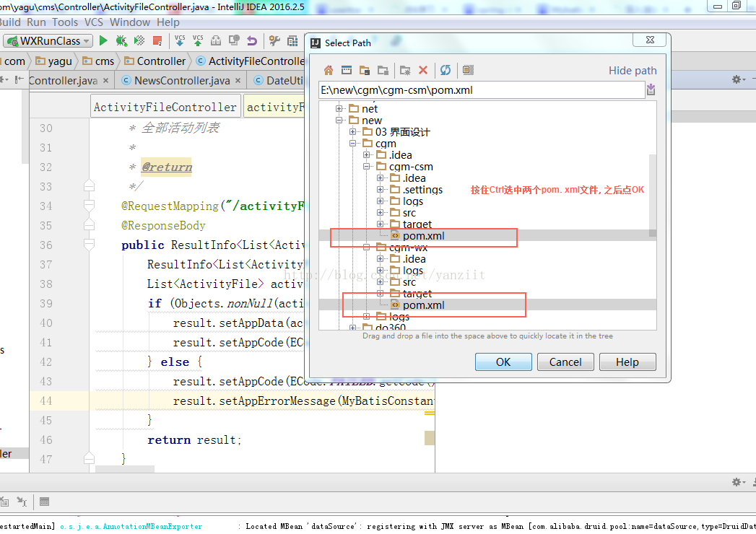Screen dimensions: 756x534
Task: Create new folder icon in Select Path
Action: coord(405,71)
